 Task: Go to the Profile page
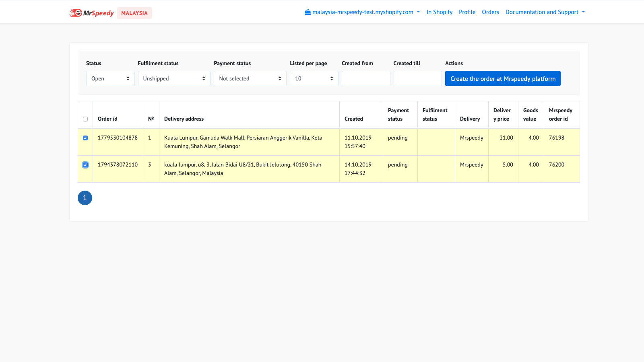pyautogui.click(x=467, y=12)
